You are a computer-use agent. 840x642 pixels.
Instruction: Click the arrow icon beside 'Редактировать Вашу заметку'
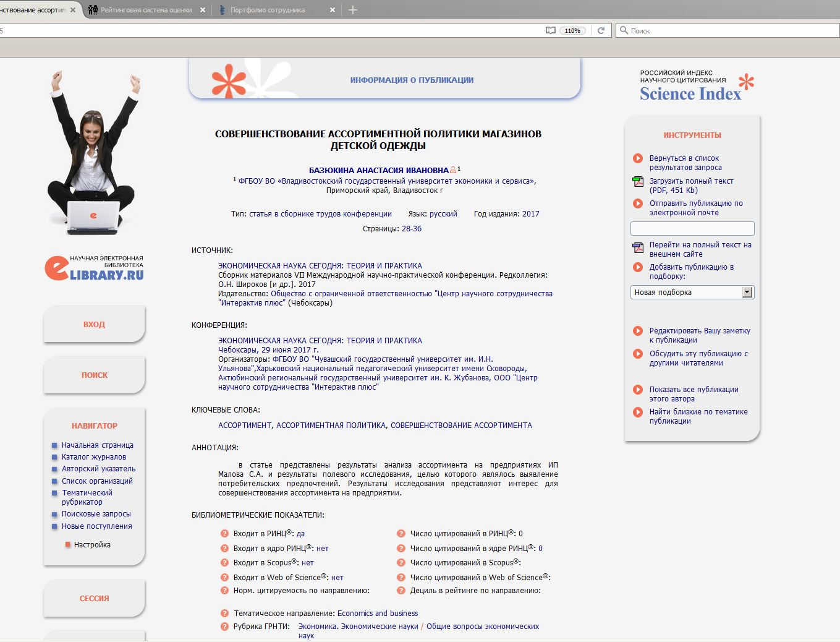[638, 331]
